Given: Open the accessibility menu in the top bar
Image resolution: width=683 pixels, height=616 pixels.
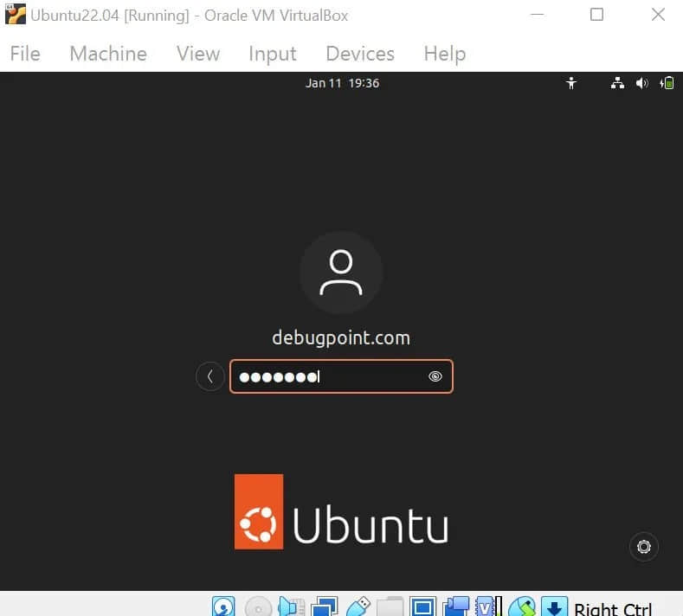Looking at the screenshot, I should pos(570,83).
